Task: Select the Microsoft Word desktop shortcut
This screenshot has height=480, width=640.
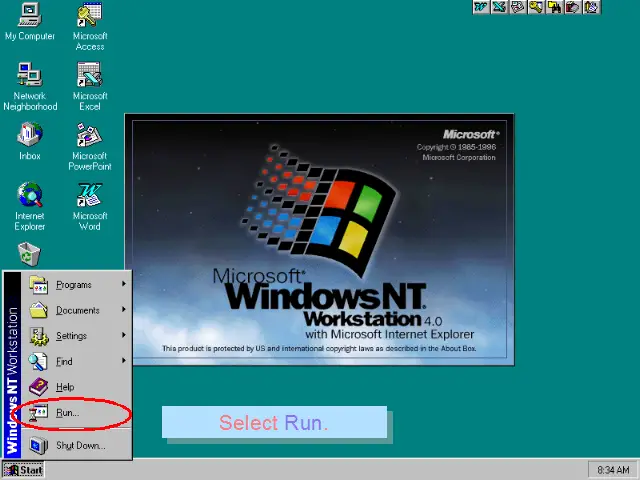Action: 90,207
